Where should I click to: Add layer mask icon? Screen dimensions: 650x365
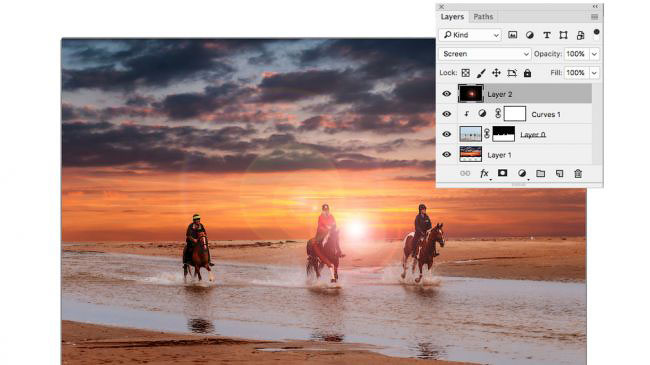click(x=502, y=173)
